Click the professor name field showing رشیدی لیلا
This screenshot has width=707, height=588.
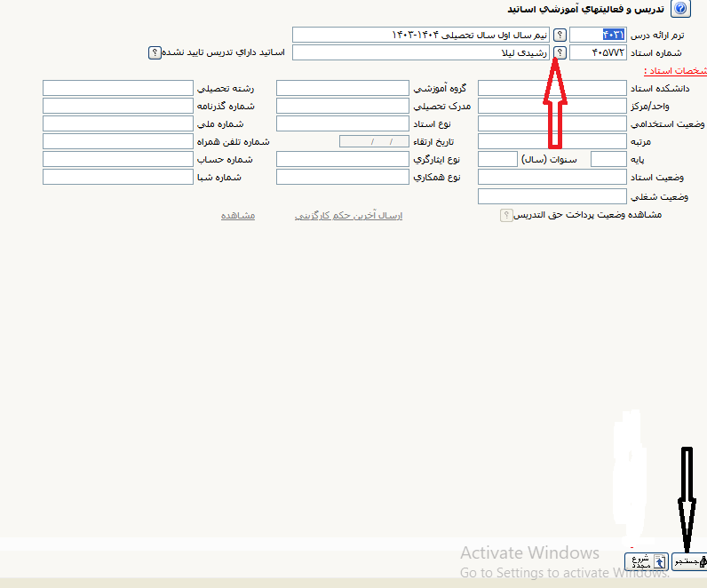click(x=421, y=52)
